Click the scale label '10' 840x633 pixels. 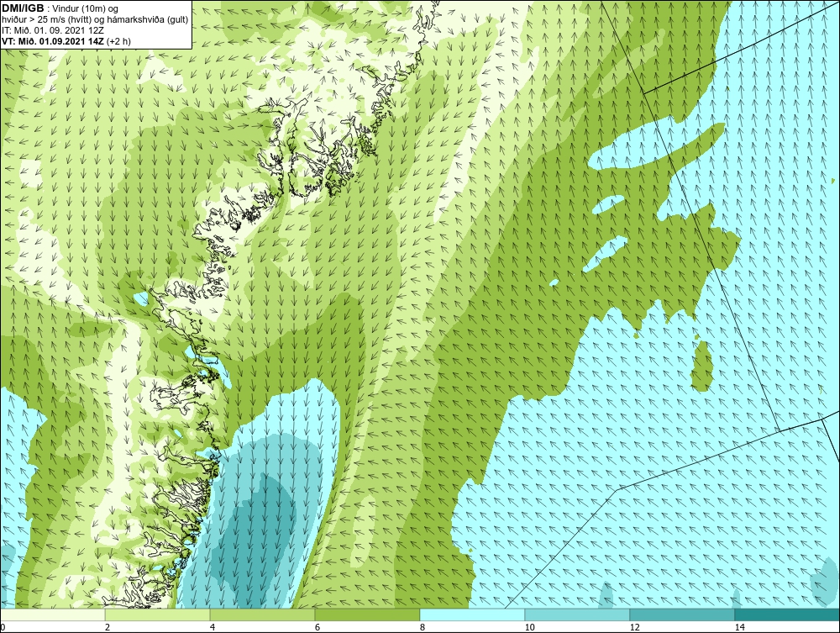[530, 627]
